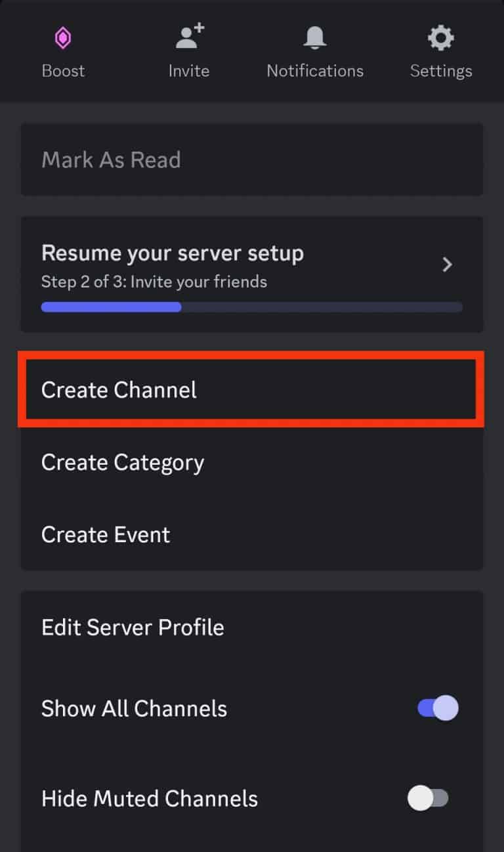
Task: Open server Settings via the gear icon
Action: (x=440, y=37)
